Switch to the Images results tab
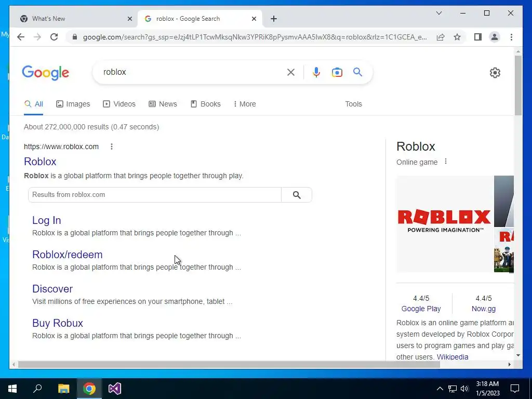The image size is (532, 399). click(73, 104)
